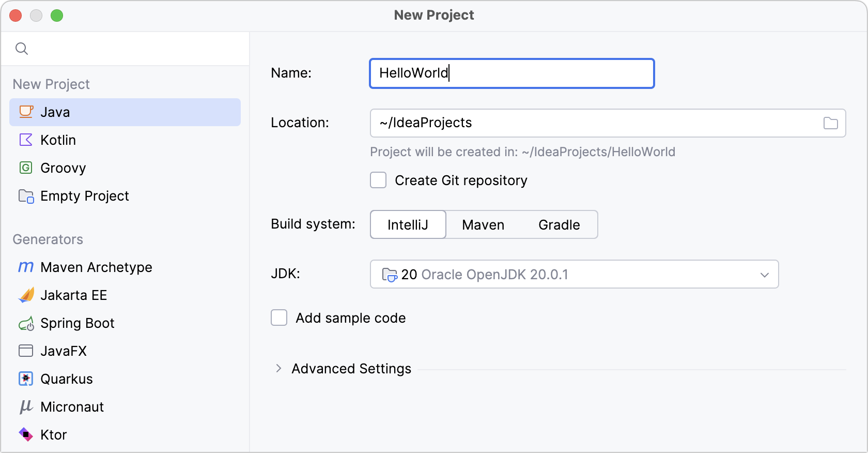
Task: Click the Advanced Settings label
Action: coord(351,369)
